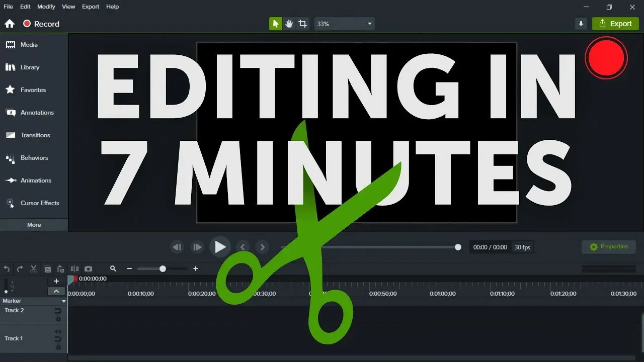Image resolution: width=644 pixels, height=362 pixels.
Task: Zoom in timeline with the plus icon
Action: 196,269
